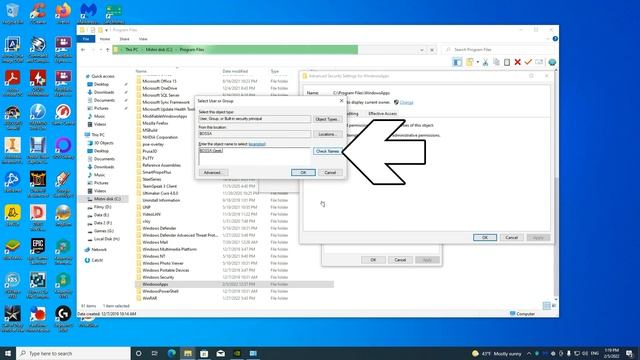Viewport: 640px width, 360px height.
Task: Click the Copy icon in Explorer toolbar
Action: tap(496, 62)
